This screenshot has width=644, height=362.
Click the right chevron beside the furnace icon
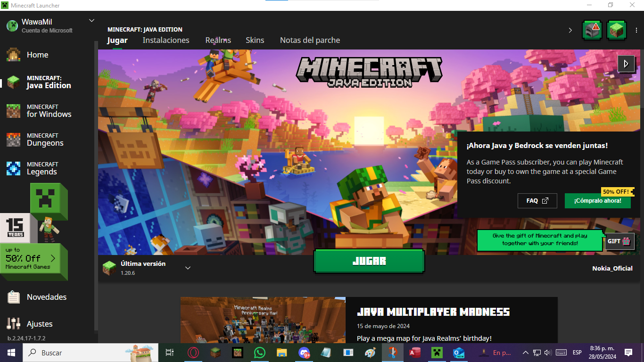click(x=570, y=30)
